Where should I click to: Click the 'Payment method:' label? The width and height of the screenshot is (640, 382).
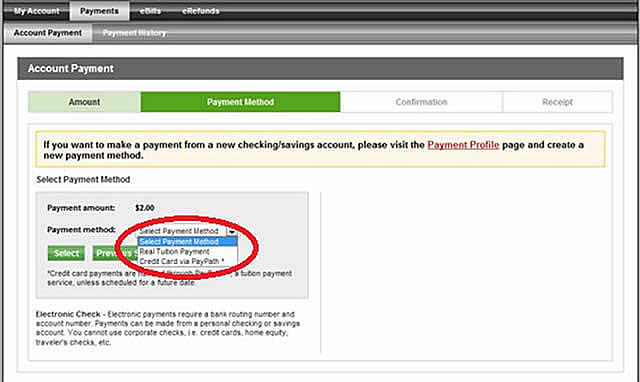[82, 230]
